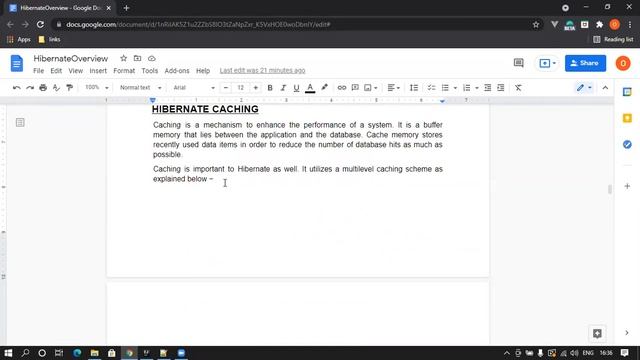Open the highlight color picker

(324, 88)
